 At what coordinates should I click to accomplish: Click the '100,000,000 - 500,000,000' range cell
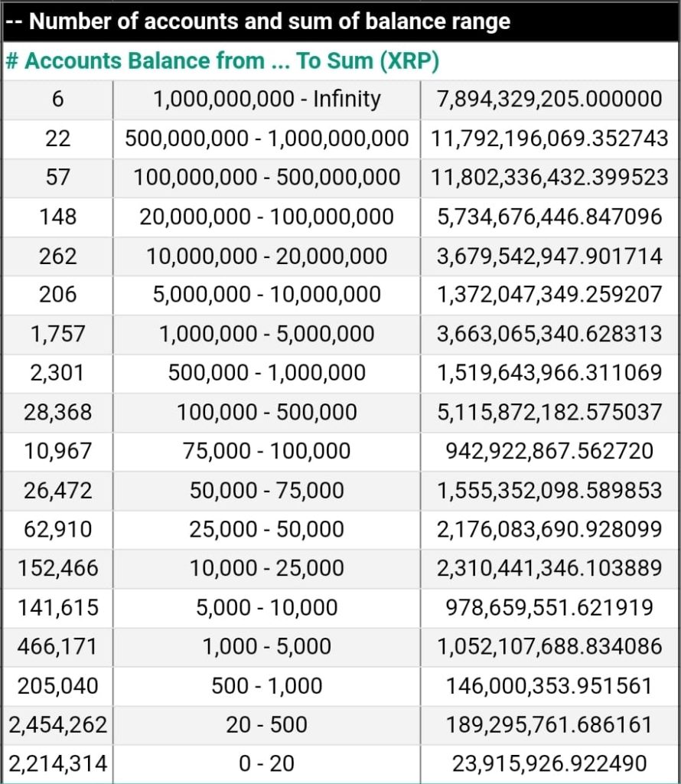(266, 178)
